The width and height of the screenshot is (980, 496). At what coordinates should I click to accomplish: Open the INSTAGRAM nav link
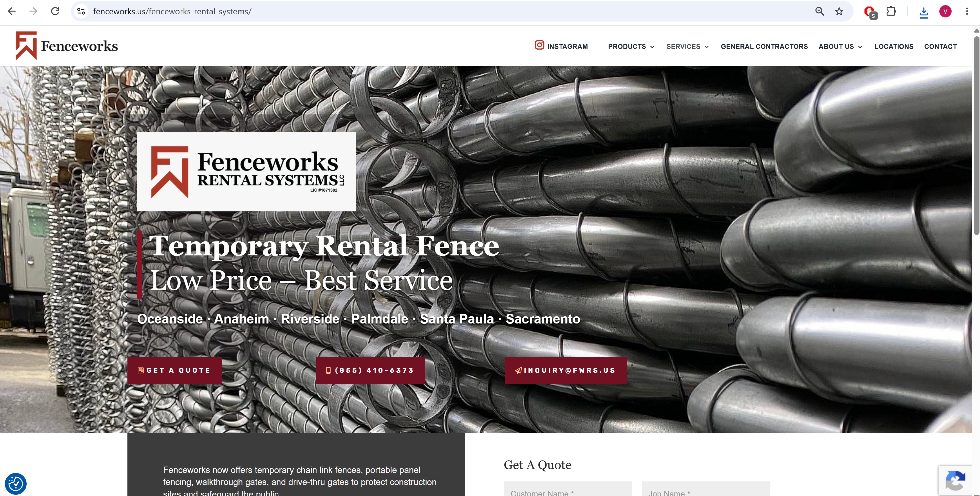tap(567, 46)
